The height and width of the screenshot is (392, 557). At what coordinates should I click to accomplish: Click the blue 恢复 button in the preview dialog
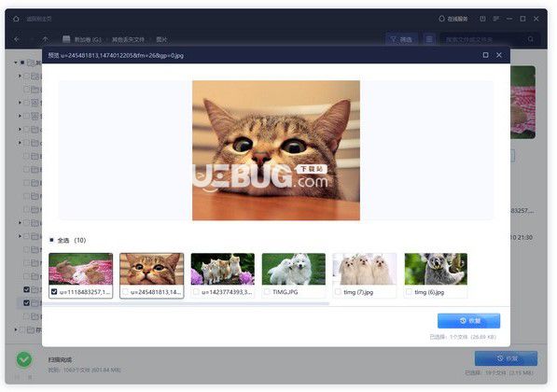click(x=469, y=320)
